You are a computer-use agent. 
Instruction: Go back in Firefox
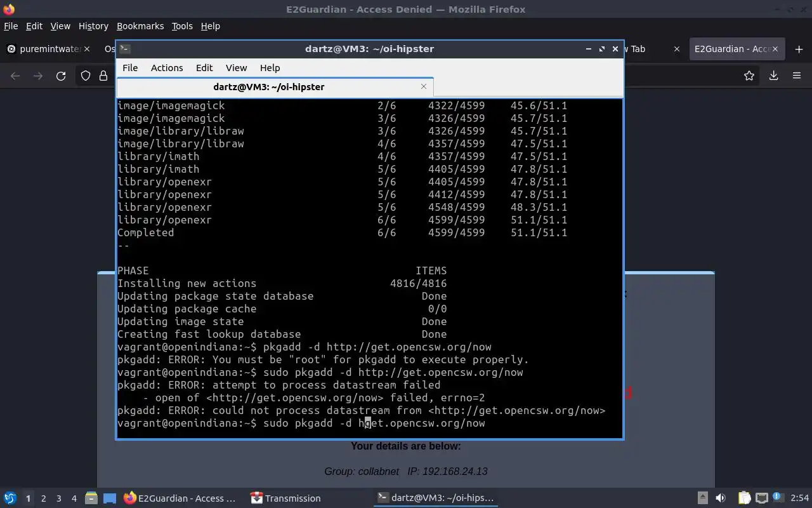coord(15,76)
